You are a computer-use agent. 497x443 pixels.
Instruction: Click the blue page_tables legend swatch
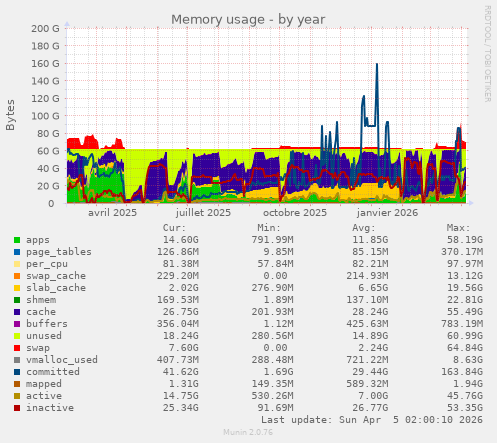point(17,252)
